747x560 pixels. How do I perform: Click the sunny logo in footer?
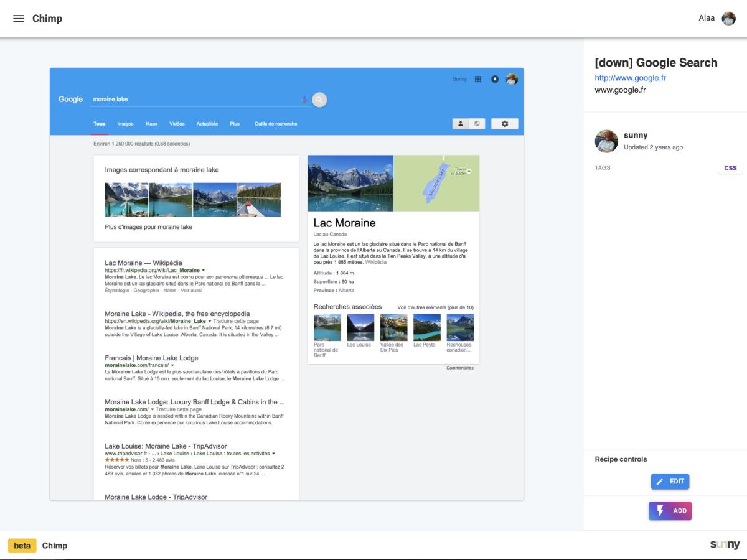[x=725, y=545]
